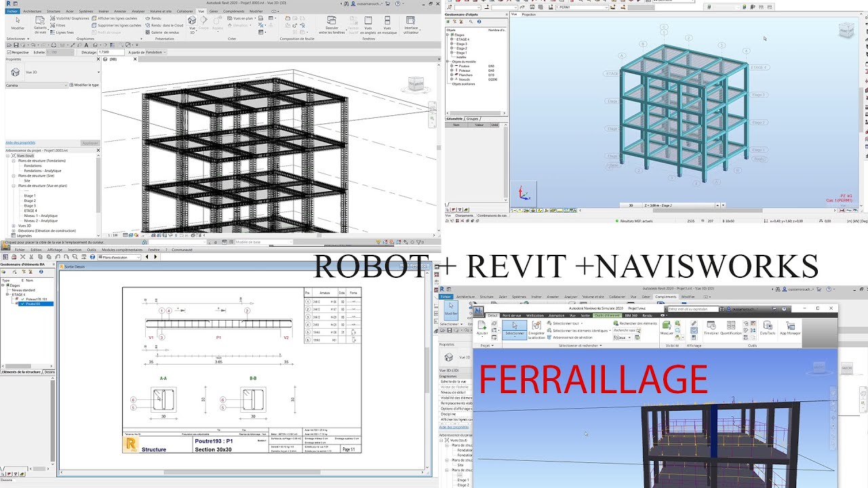Collapse ETAGE 4 node in Robot drawing tree
Viewport: 868px width, 488px height.
pyautogui.click(x=6, y=295)
